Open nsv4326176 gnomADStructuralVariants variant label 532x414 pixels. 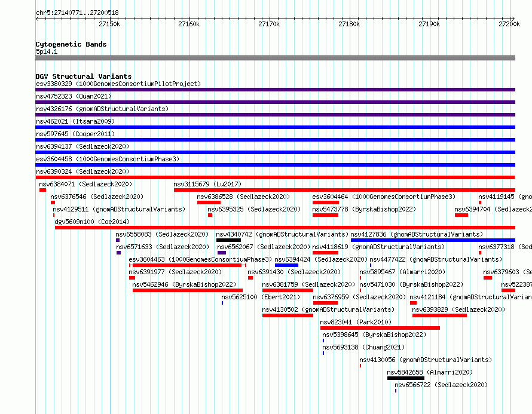click(x=102, y=109)
